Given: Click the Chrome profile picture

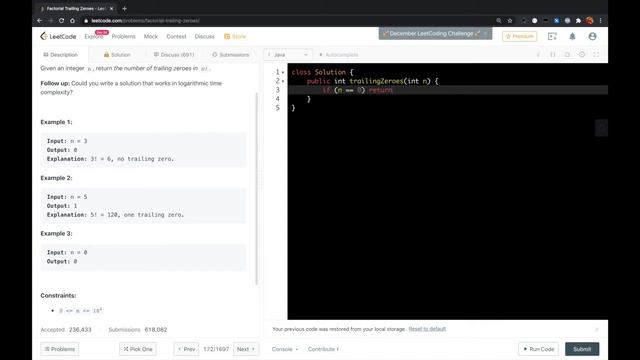Looking at the screenshot, I should 589,20.
